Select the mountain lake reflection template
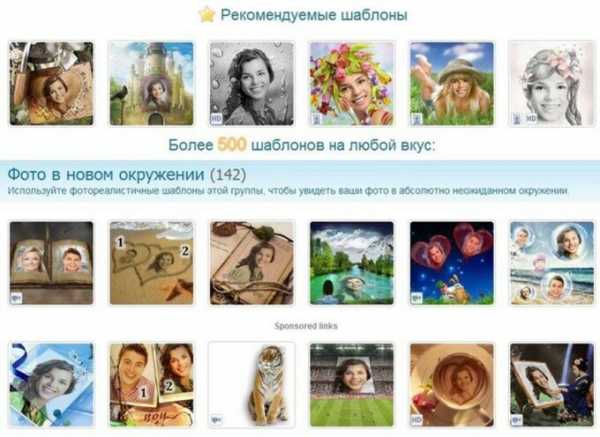Viewport: 600px width, 437px height. [x=352, y=263]
